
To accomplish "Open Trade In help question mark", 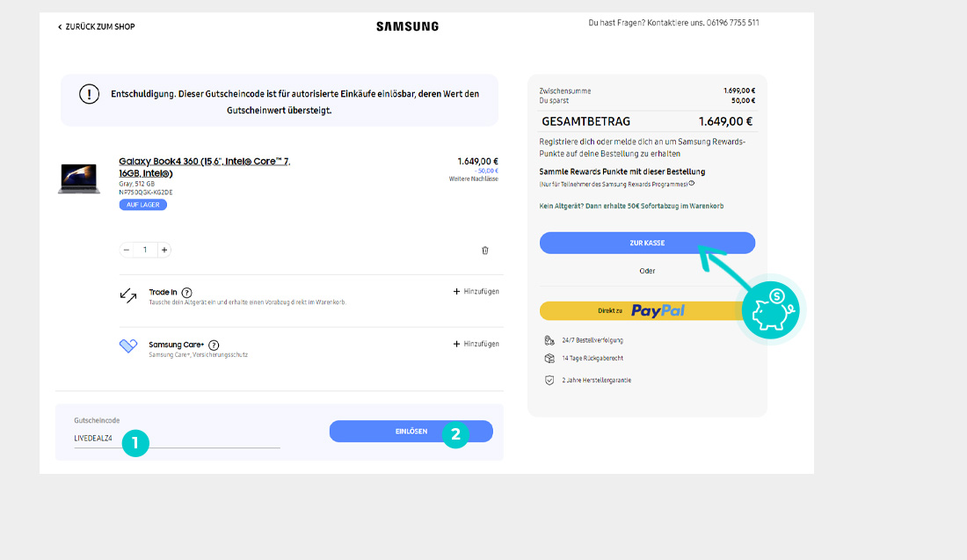I will click(x=187, y=293).
